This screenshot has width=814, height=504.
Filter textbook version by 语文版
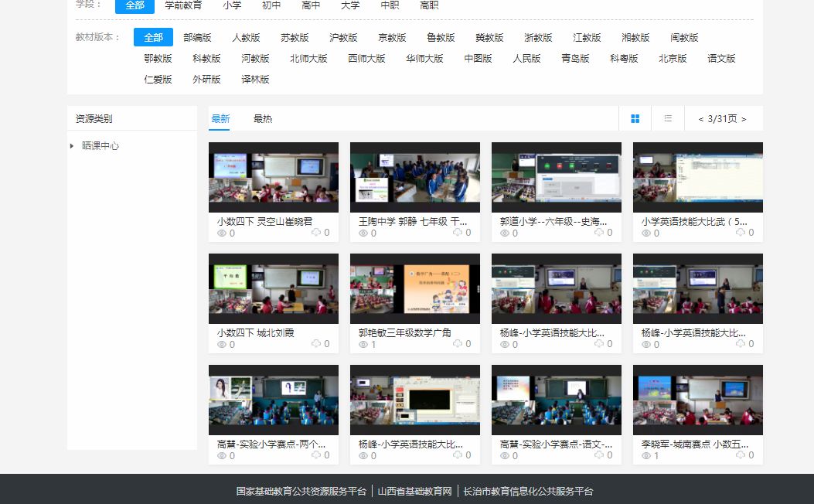tap(721, 58)
